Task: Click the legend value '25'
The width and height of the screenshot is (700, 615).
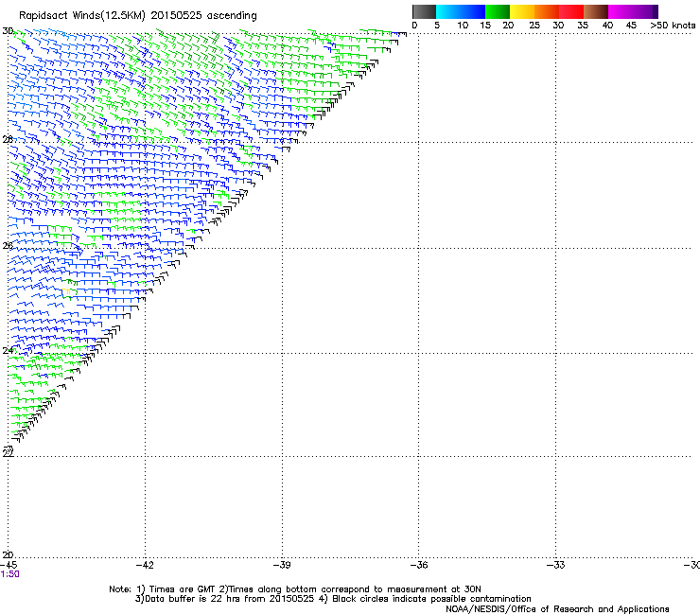Action: pyautogui.click(x=534, y=26)
